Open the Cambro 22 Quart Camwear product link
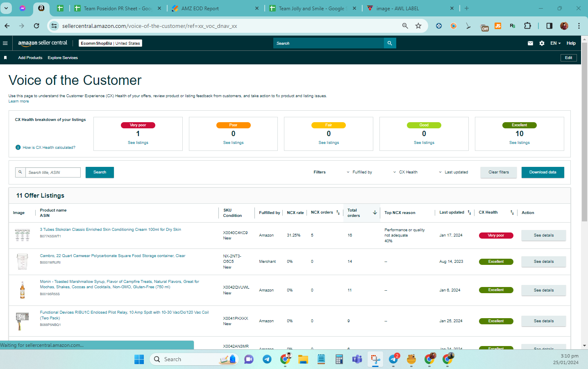The image size is (588, 369). pos(113,256)
